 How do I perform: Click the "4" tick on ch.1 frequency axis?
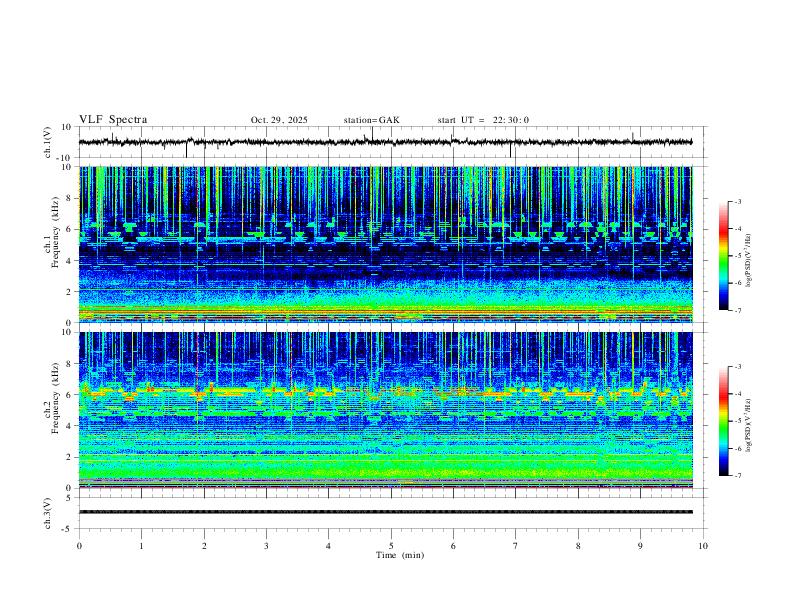point(70,261)
